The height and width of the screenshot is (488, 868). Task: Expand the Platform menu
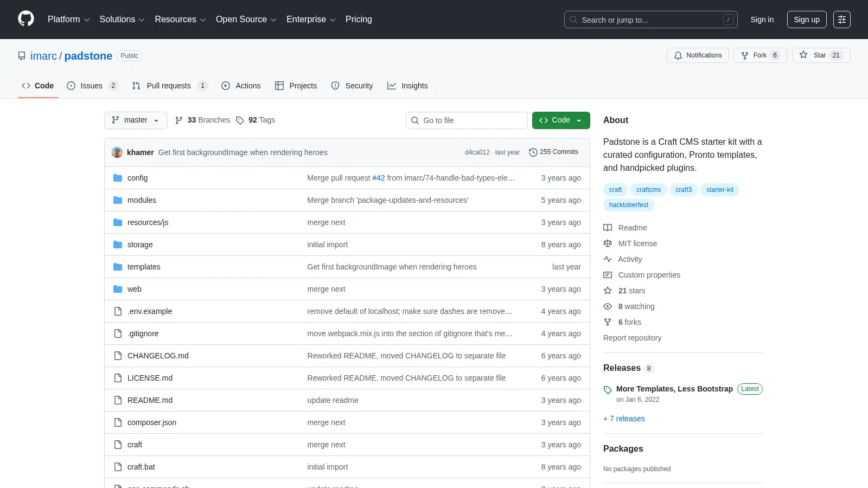(x=68, y=20)
